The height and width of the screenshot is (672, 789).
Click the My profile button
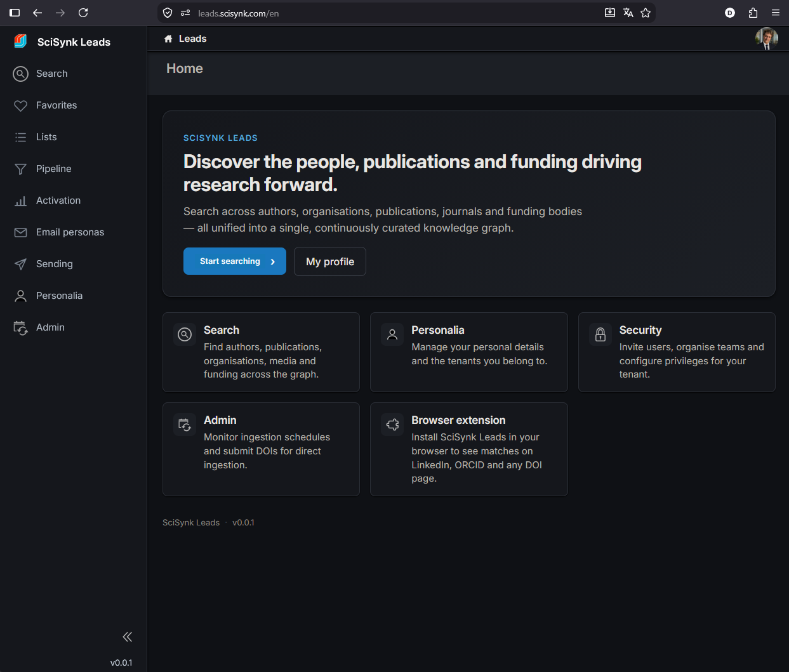330,261
